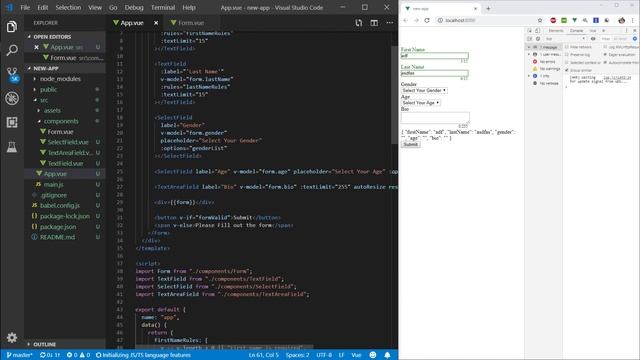Click the red adblock extension icon
This screenshot has height=360, width=640.
tap(553, 20)
